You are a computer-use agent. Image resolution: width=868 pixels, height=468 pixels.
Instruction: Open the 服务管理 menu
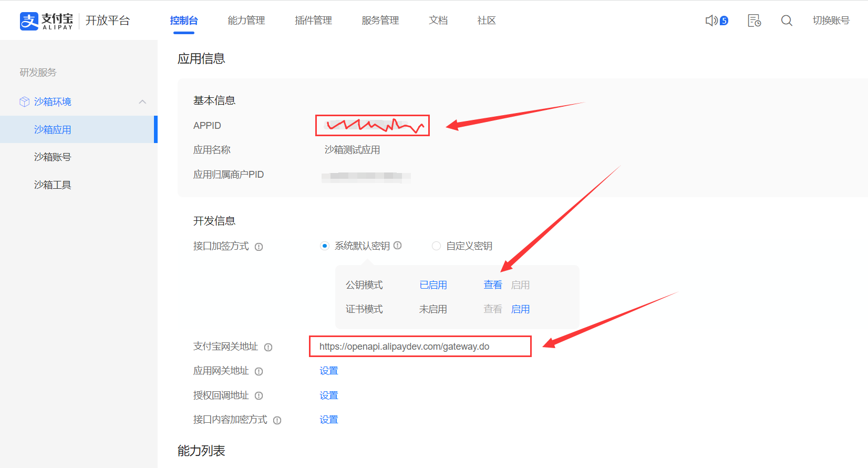point(380,21)
